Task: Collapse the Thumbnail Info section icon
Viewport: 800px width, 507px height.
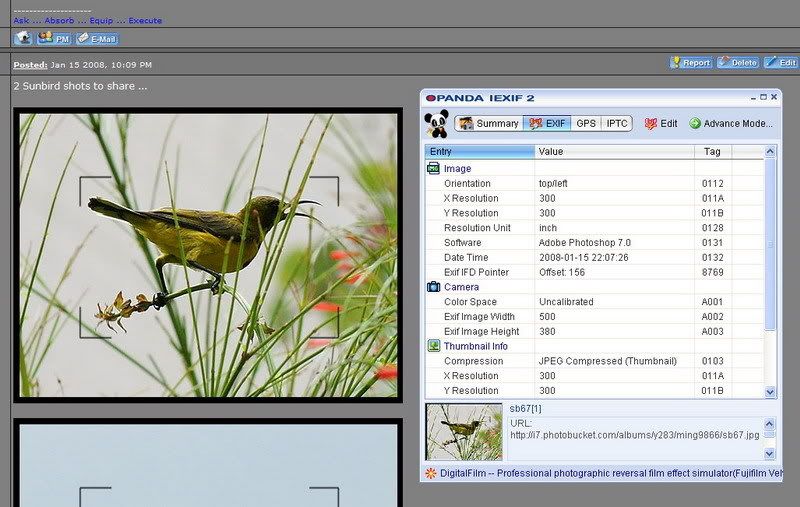Action: [433, 346]
